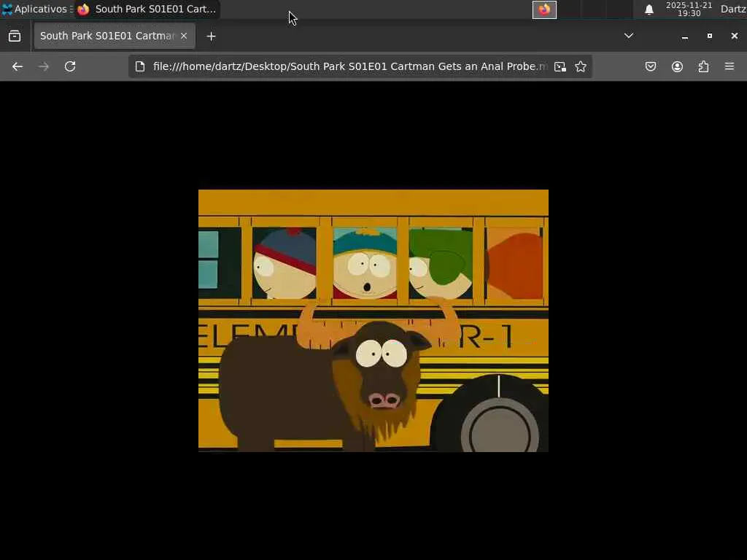The height and width of the screenshot is (560, 747).
Task: Bookmark this page with the star
Action: 580,66
